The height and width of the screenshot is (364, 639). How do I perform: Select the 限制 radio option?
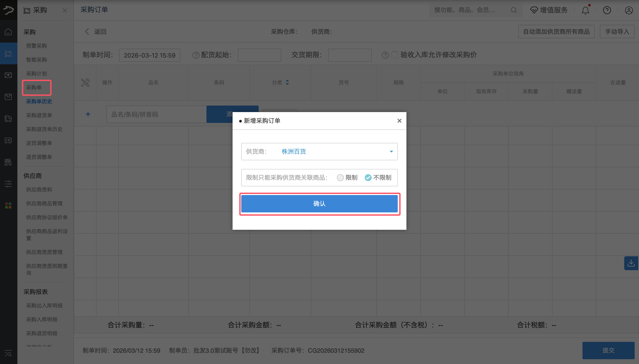click(x=340, y=177)
